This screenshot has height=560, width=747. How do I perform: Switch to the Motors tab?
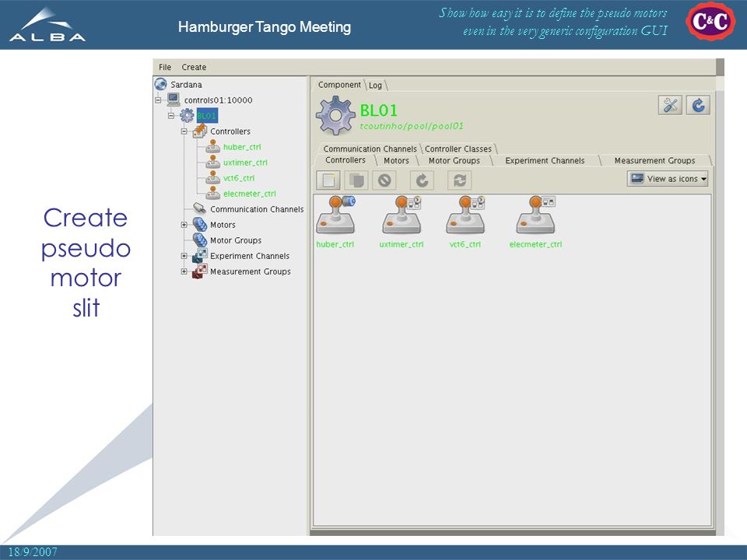pyautogui.click(x=396, y=161)
